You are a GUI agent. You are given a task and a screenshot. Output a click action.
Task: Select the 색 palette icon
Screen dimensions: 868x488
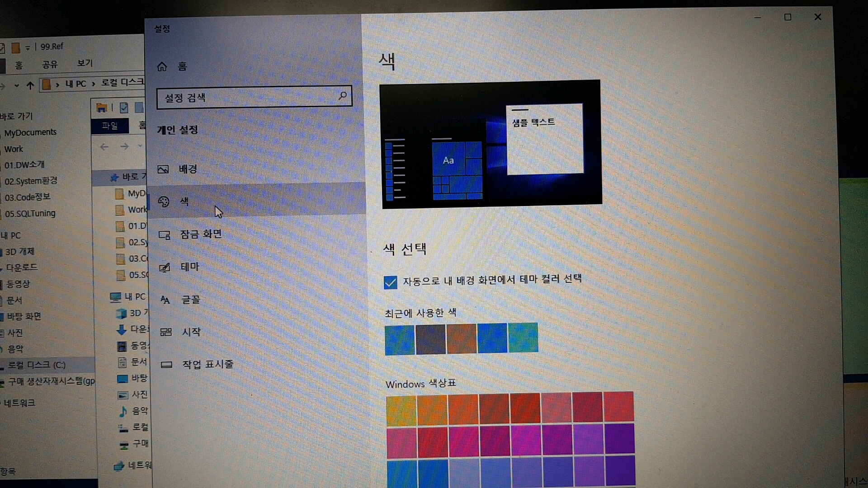[164, 202]
